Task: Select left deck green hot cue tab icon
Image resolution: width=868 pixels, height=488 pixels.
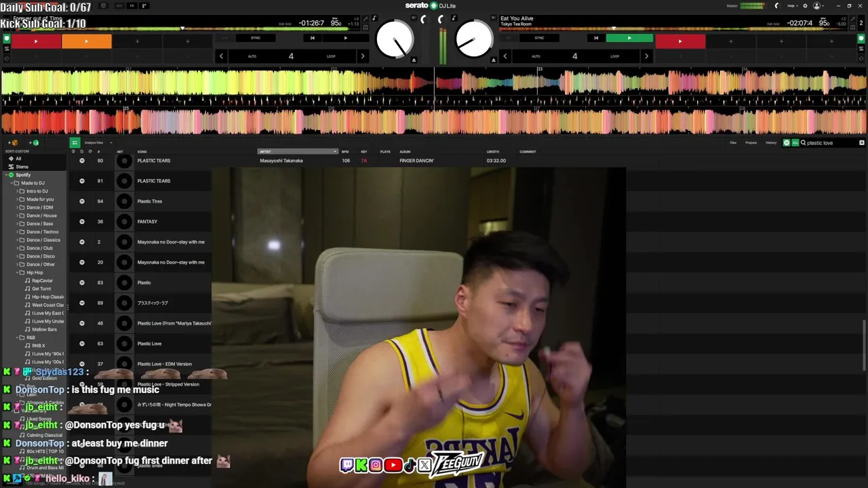Action: [x=6, y=39]
